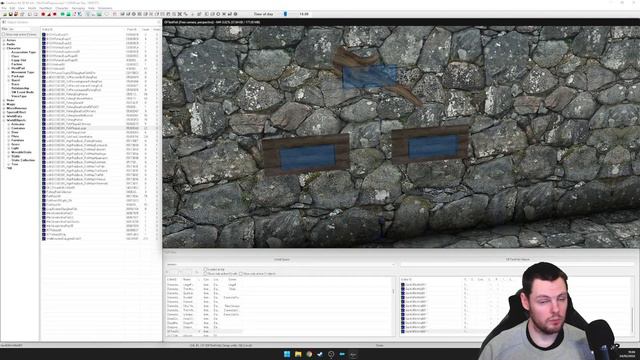The image size is (640, 360).
Task: Expand the Actors tree node
Action: tap(4, 40)
